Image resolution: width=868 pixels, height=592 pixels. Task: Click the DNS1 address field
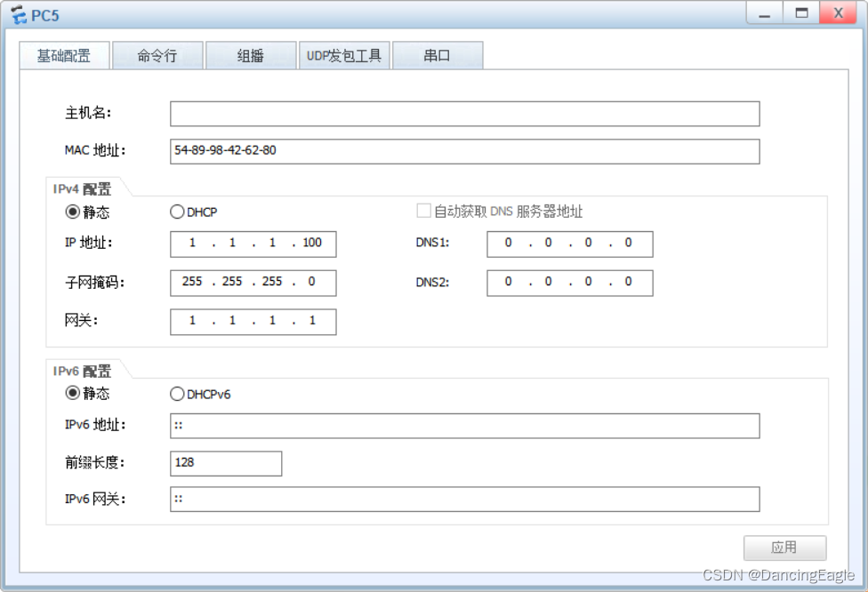point(569,244)
